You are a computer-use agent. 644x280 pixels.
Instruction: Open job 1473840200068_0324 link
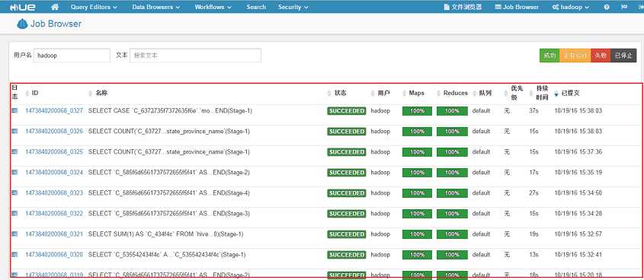tap(54, 172)
